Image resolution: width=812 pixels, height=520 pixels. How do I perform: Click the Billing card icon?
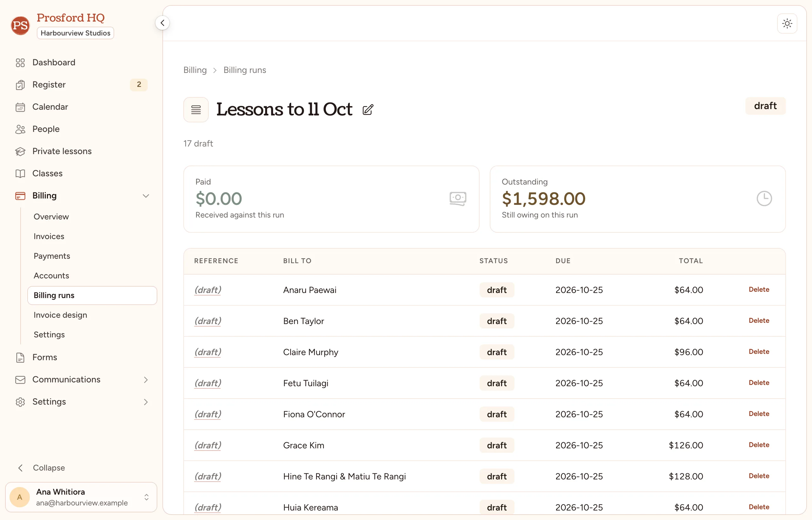coord(20,196)
